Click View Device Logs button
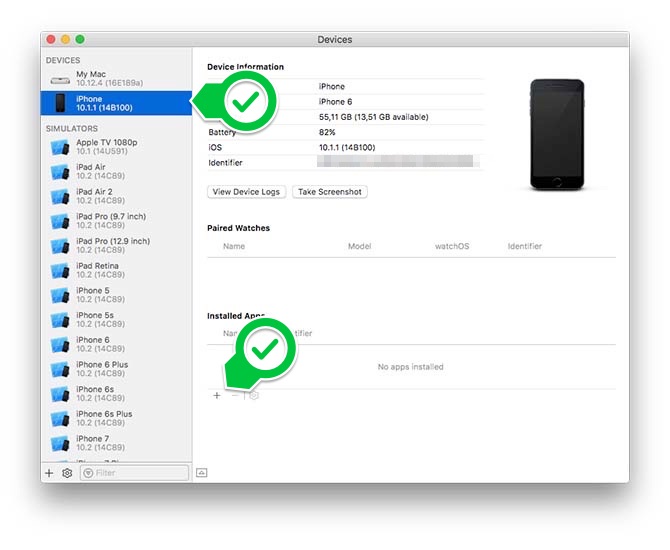670x550 pixels. click(x=246, y=192)
